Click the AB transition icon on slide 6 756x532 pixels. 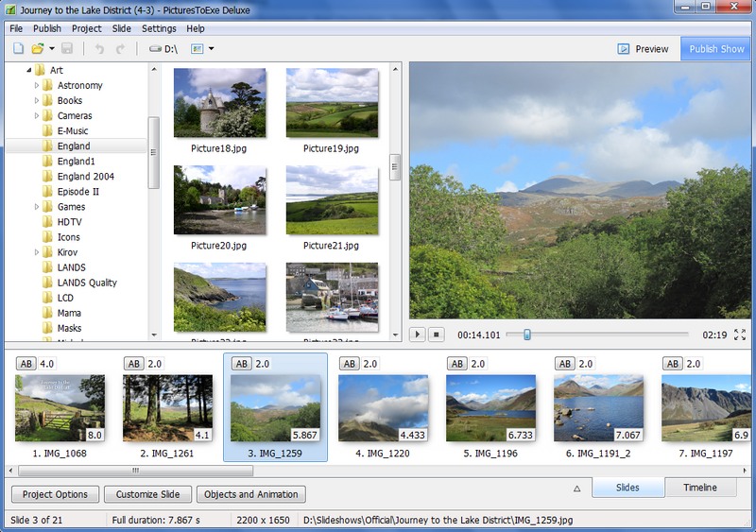565,364
